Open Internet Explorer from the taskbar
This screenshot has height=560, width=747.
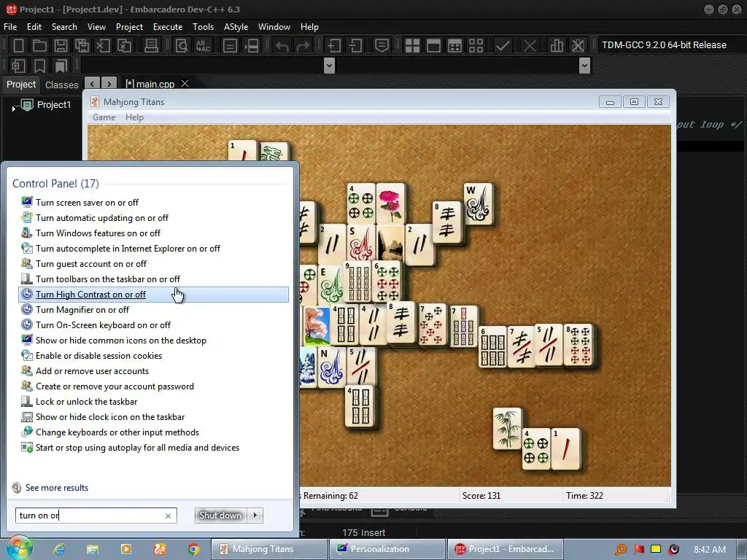(x=59, y=549)
